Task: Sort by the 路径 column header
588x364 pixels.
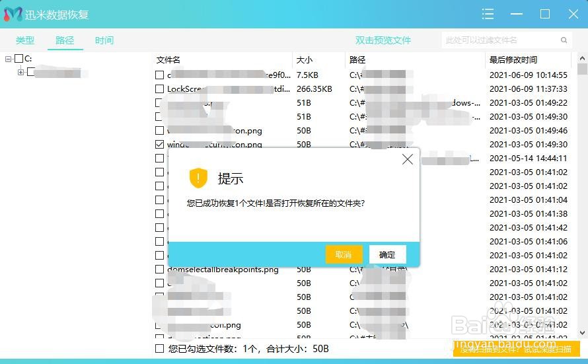Action: click(x=357, y=60)
